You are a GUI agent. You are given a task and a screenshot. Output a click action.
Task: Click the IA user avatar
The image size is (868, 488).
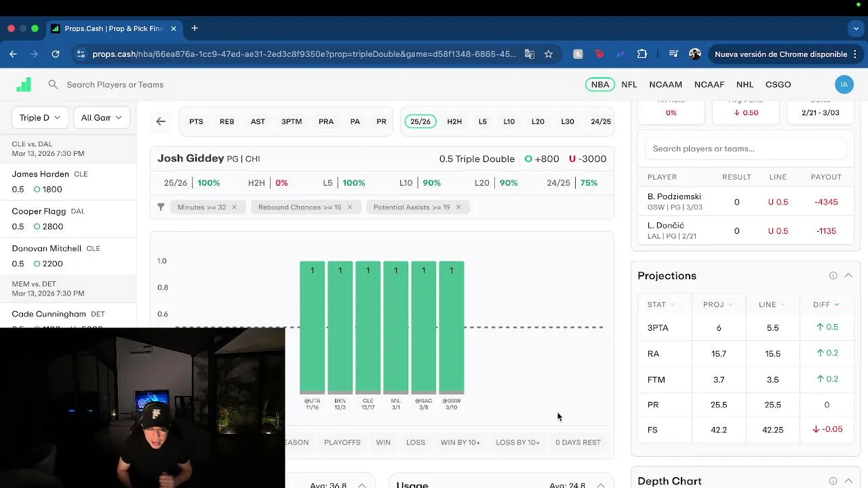coord(844,85)
